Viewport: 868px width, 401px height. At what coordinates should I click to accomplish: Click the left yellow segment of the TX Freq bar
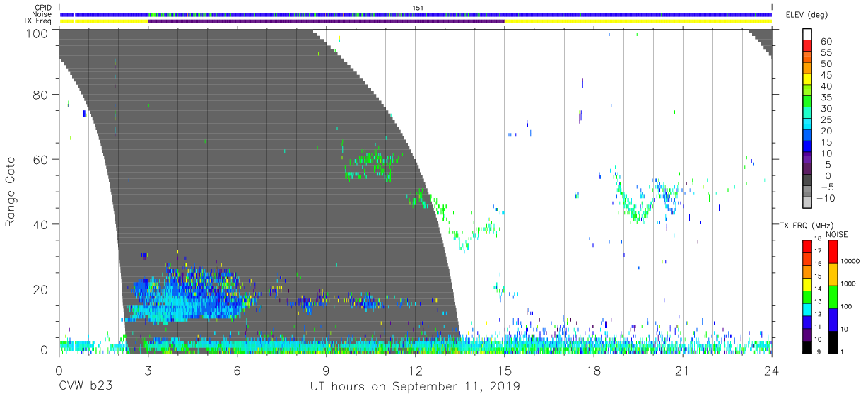click(104, 21)
